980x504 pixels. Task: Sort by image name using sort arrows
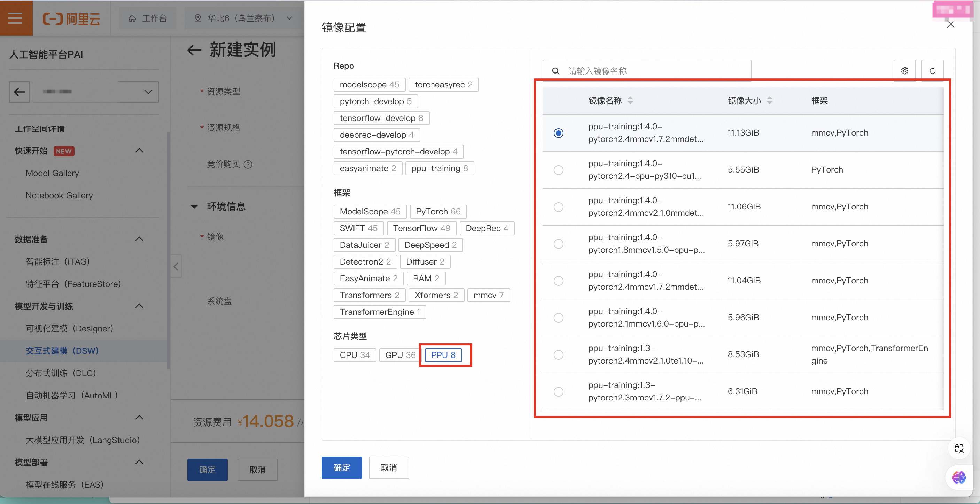pyautogui.click(x=630, y=100)
